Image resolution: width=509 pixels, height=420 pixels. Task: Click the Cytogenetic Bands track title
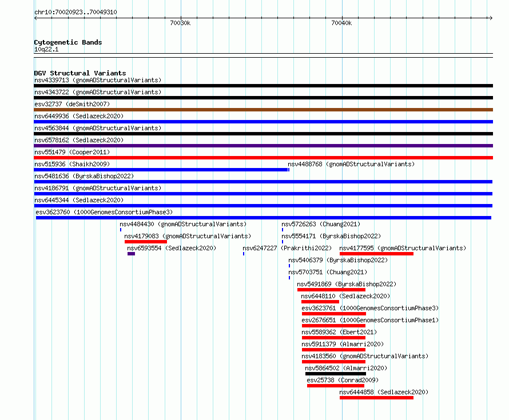68,42
